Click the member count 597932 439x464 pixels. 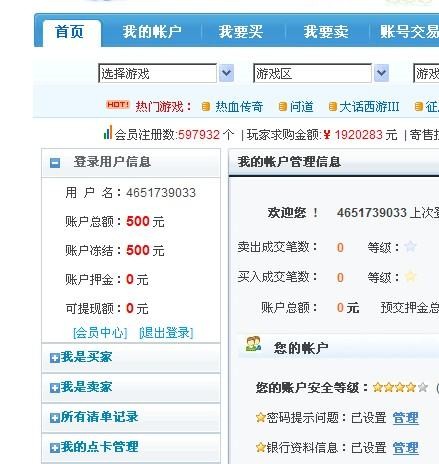tap(199, 135)
